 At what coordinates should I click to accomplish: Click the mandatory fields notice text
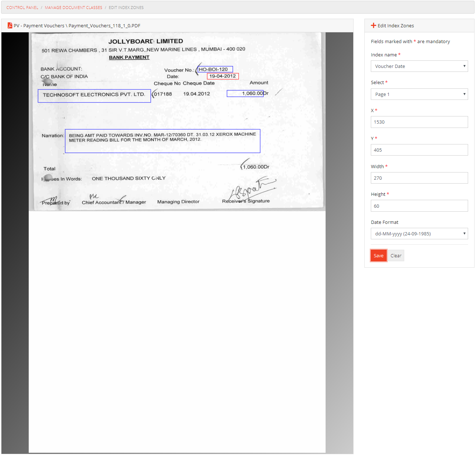point(410,41)
